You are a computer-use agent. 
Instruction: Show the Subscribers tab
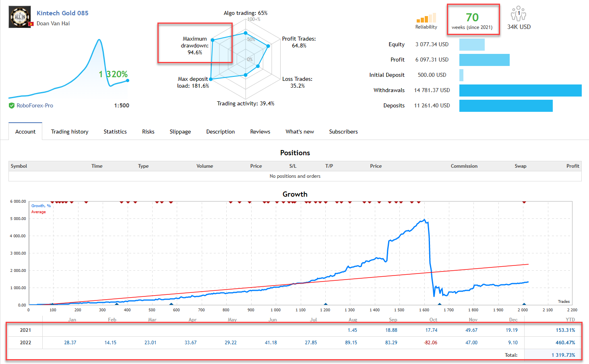[x=343, y=132]
